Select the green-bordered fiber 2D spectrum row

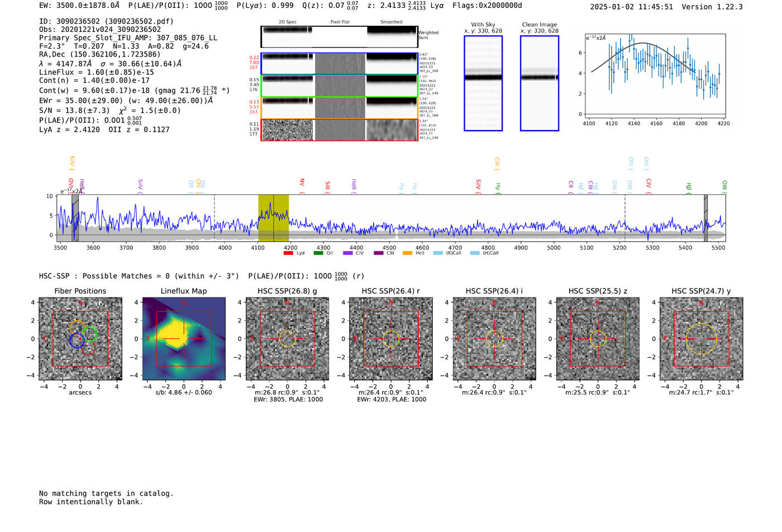[339, 85]
